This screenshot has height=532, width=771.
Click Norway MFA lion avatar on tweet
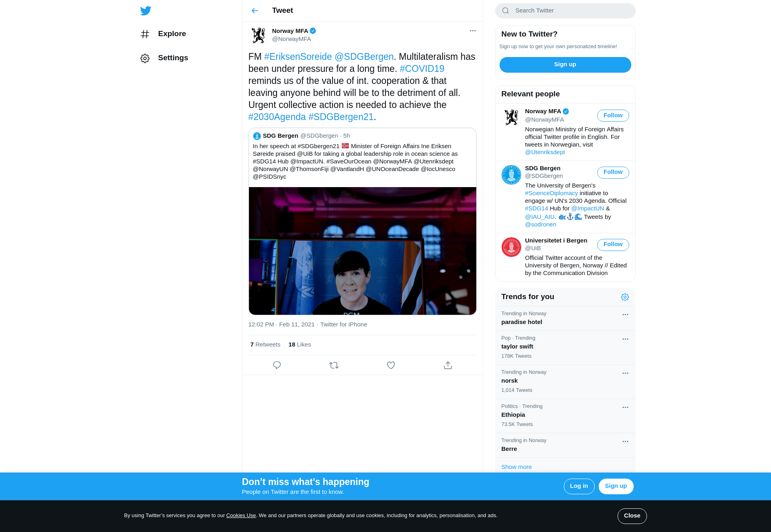tap(258, 35)
